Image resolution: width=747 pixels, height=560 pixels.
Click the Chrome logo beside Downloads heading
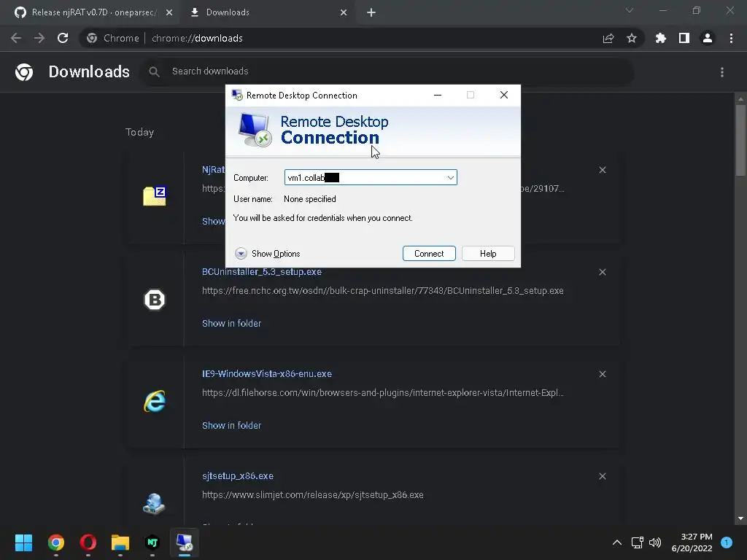point(24,72)
